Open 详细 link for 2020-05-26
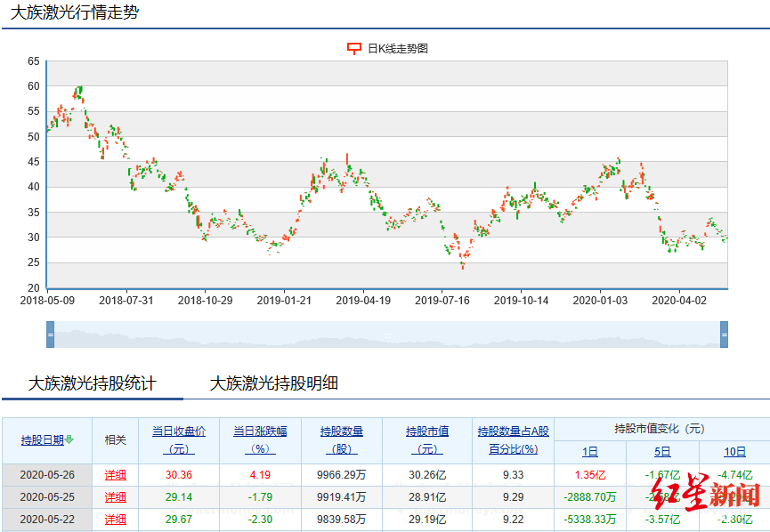Screen dimensions: 770x532 [116, 475]
